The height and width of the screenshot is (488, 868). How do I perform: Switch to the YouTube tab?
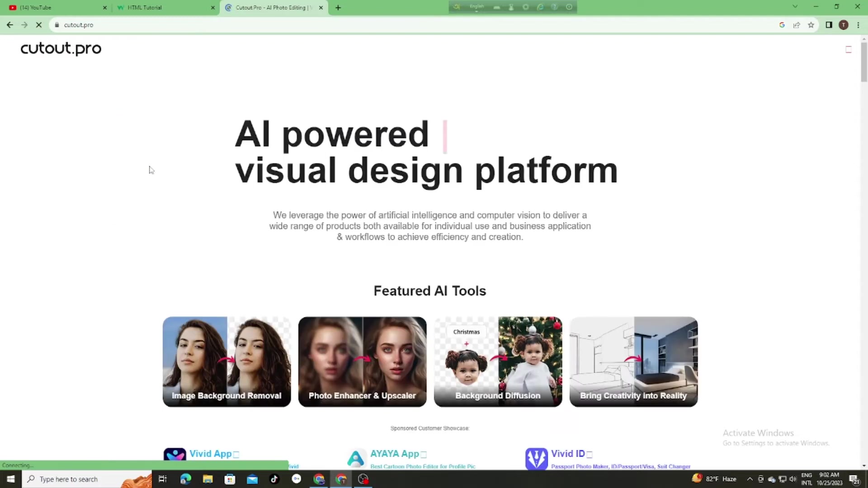point(54,8)
